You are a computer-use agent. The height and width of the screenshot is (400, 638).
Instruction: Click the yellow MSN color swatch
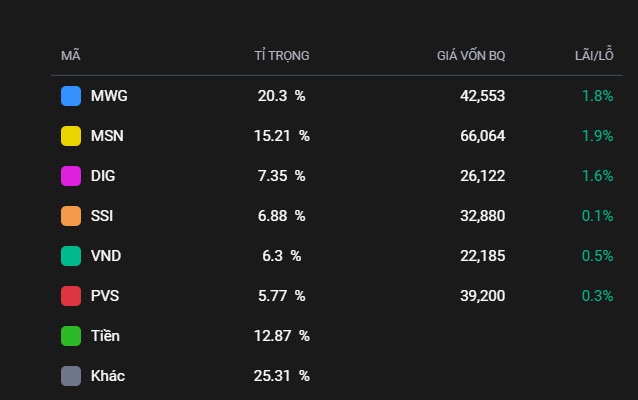(x=71, y=136)
